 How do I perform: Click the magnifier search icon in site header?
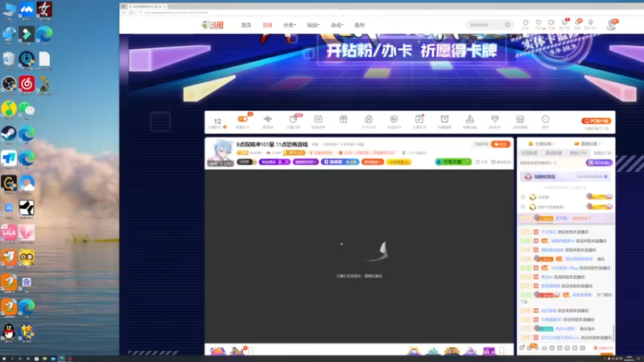point(507,25)
